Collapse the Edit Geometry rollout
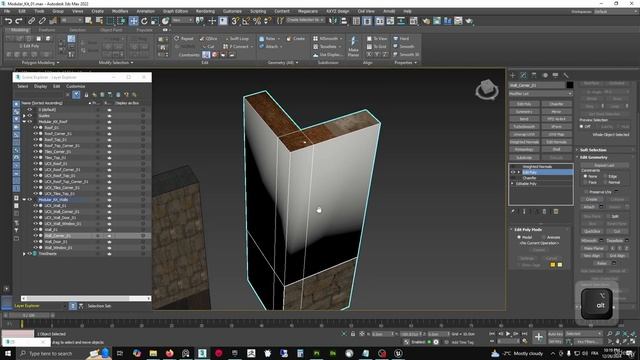 [594, 157]
